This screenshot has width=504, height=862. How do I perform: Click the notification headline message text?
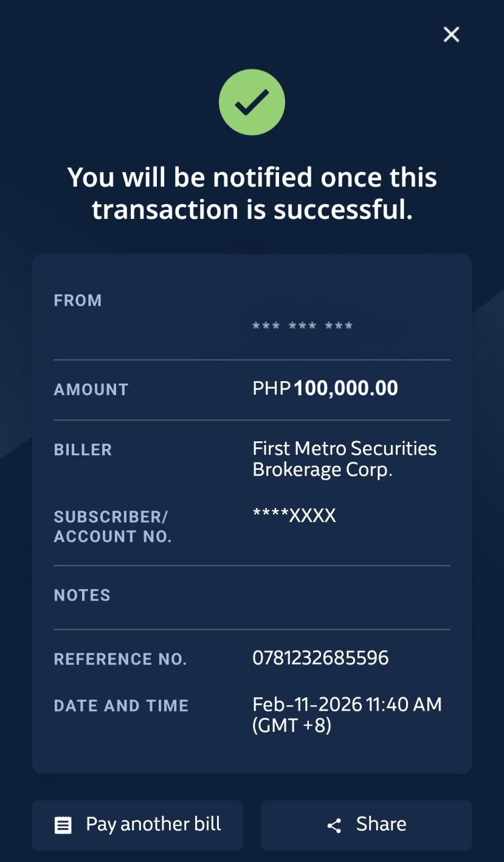[x=252, y=193]
